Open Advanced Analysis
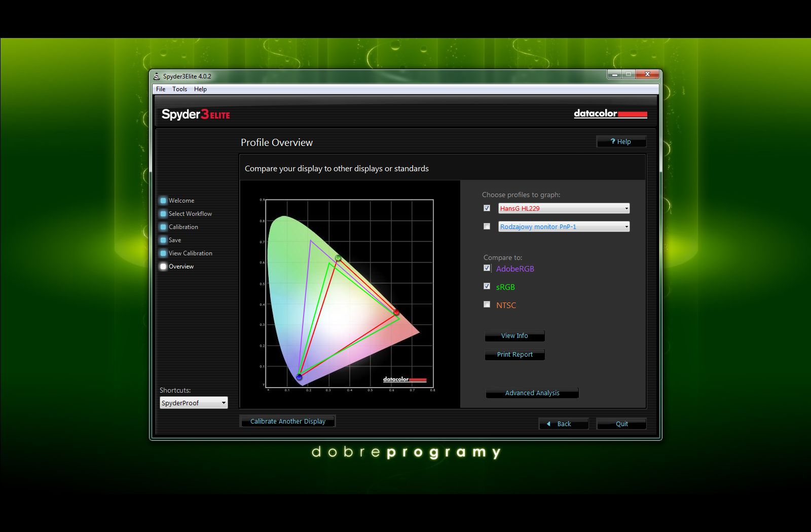The height and width of the screenshot is (532, 811). pos(532,393)
